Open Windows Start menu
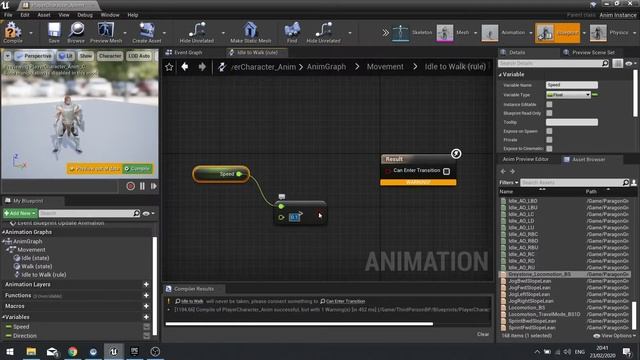The width and height of the screenshot is (640, 360). pos(10,351)
